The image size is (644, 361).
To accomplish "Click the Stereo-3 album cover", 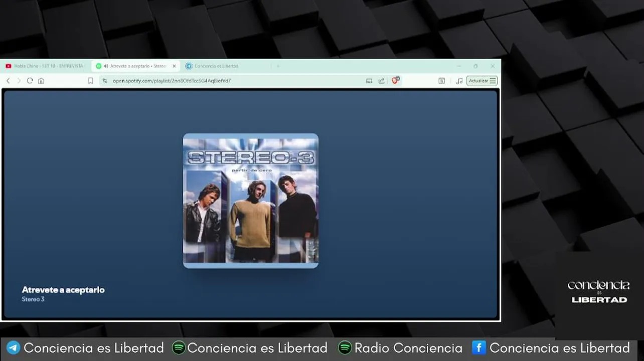I will [251, 201].
